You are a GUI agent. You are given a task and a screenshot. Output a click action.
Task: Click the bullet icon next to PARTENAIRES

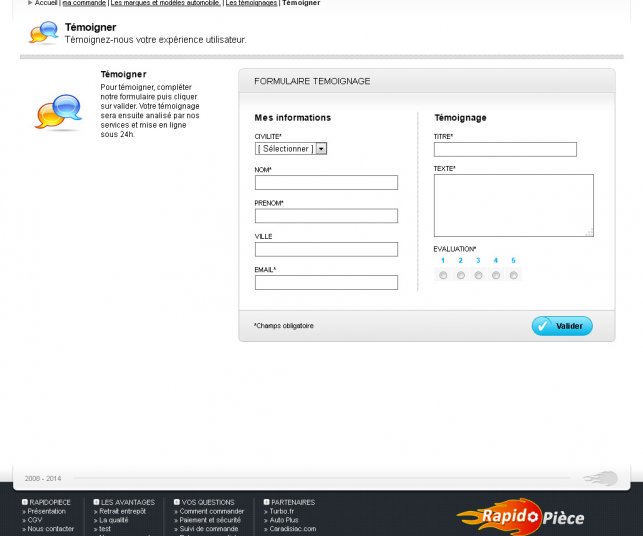pyautogui.click(x=267, y=502)
